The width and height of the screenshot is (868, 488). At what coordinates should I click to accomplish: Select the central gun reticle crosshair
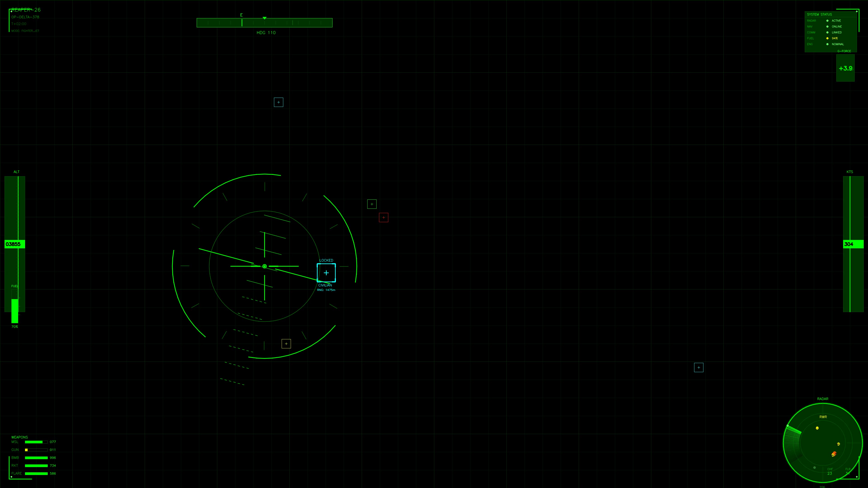click(x=264, y=266)
